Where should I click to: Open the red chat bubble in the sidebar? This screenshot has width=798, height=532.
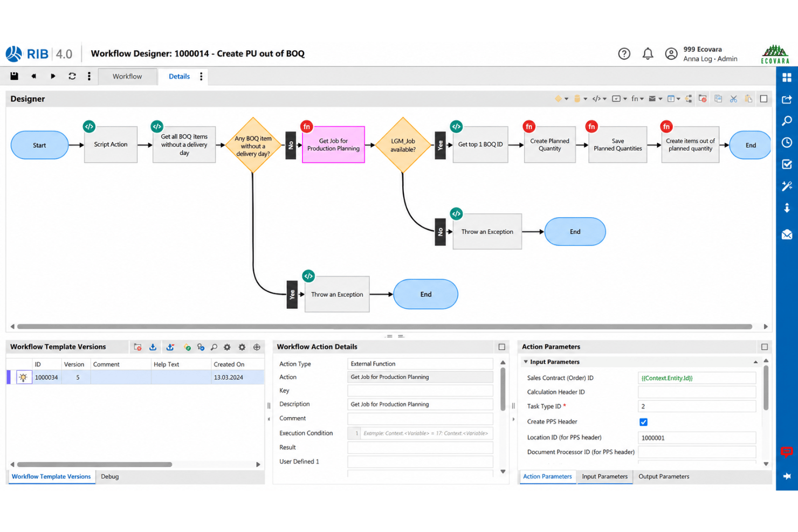(x=787, y=452)
